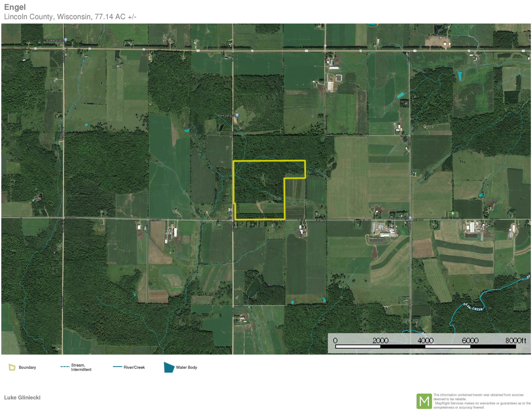Image resolution: width=532 pixels, height=411 pixels.
Task: Click the St Pauls Church pin near top-left
Action: [x=65, y=40]
